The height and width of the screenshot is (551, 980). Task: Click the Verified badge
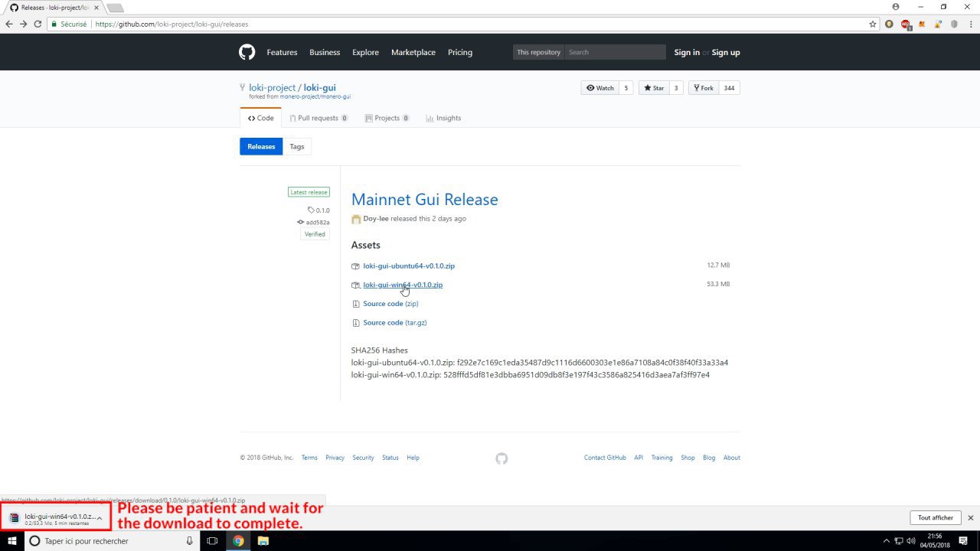coord(315,234)
